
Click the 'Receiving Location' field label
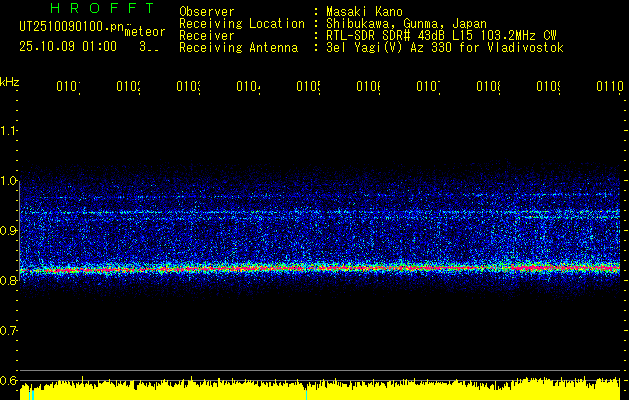(x=241, y=24)
